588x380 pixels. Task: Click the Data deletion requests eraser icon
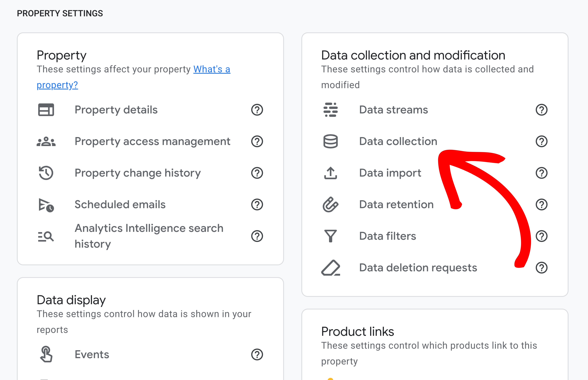tap(331, 268)
